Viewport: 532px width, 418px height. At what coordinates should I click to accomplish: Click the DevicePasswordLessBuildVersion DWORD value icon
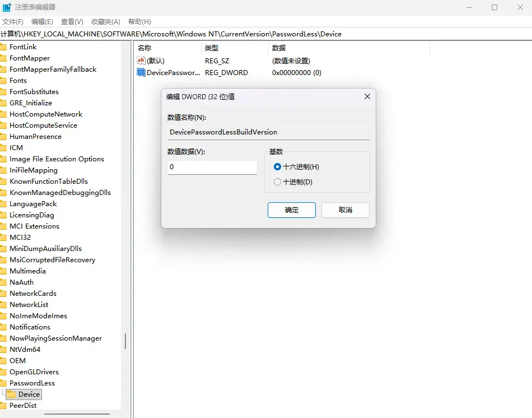pos(141,72)
